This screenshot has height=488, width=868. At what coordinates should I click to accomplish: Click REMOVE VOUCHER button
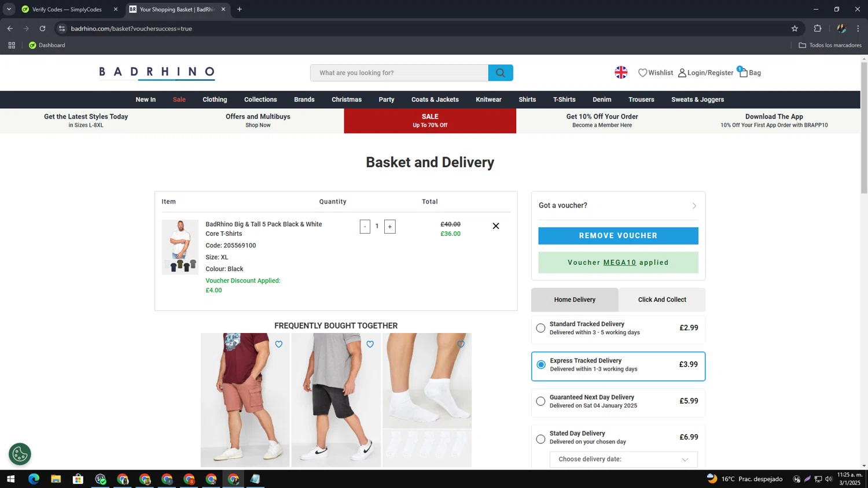pyautogui.click(x=618, y=236)
